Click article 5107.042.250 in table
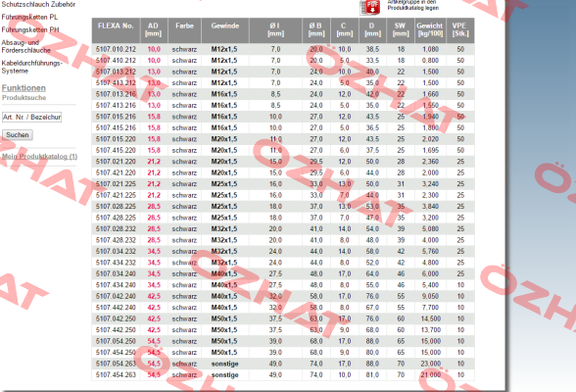The height and width of the screenshot is (392, 576). pos(116,318)
